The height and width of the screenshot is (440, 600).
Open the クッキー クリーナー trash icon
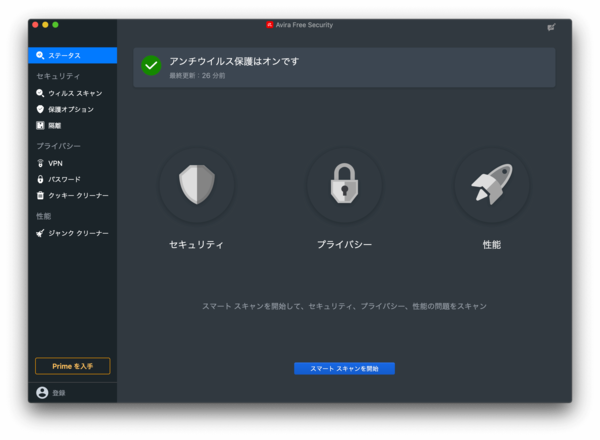pyautogui.click(x=40, y=195)
